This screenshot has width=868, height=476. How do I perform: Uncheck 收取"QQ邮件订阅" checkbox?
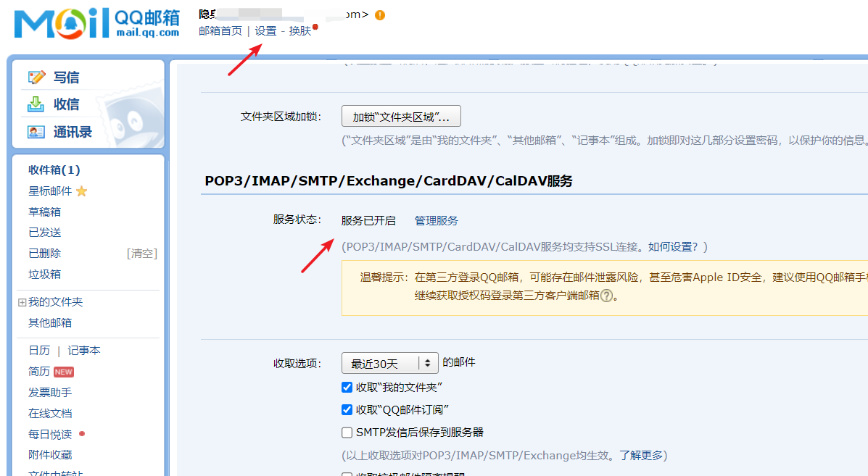tap(347, 410)
